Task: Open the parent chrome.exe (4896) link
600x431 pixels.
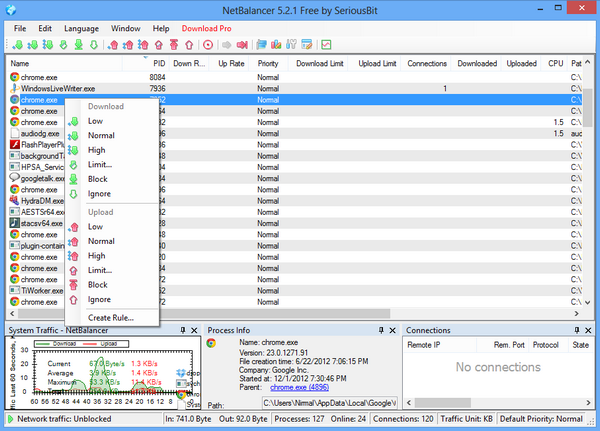Action: (x=299, y=387)
